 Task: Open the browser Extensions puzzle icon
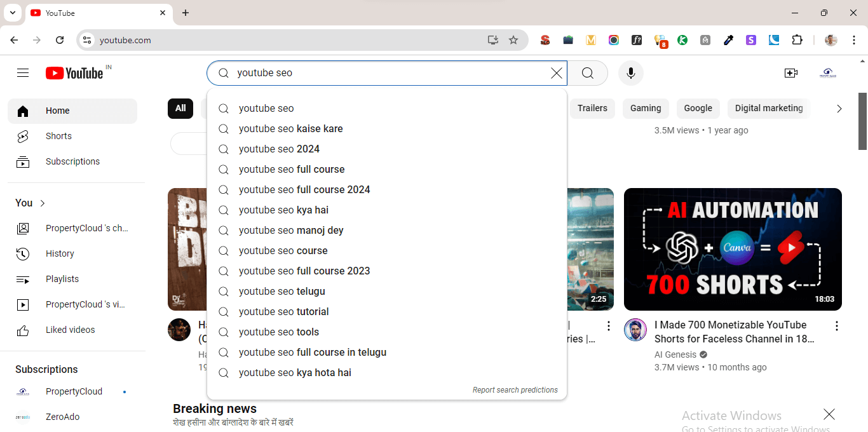tap(797, 40)
